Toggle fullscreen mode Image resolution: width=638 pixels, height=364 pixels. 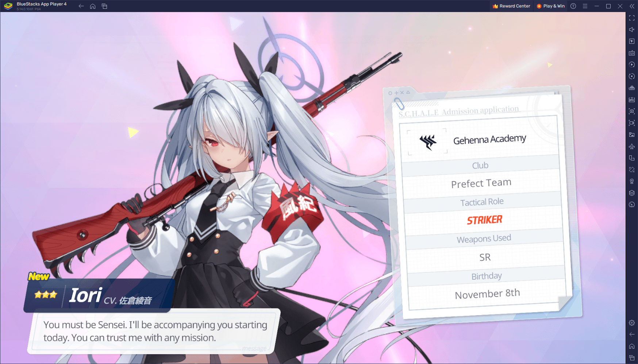pyautogui.click(x=631, y=18)
